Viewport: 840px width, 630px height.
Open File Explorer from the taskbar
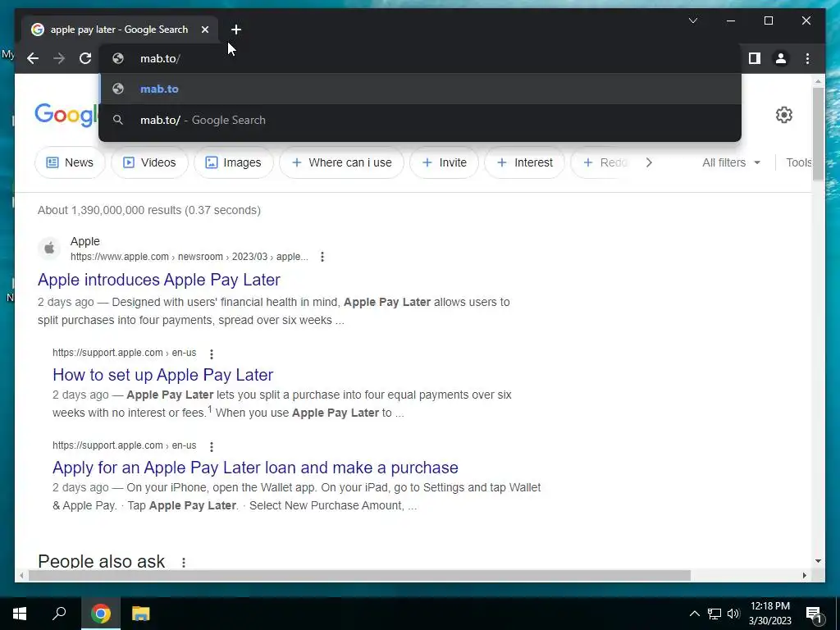(x=140, y=614)
